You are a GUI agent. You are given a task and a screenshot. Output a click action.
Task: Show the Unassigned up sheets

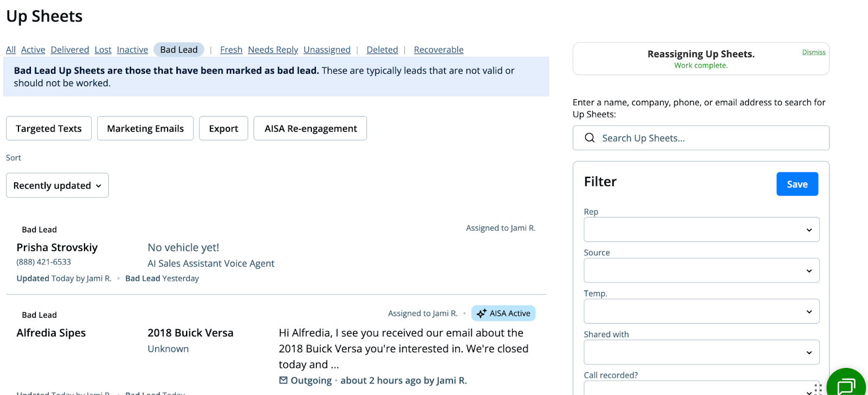click(327, 50)
